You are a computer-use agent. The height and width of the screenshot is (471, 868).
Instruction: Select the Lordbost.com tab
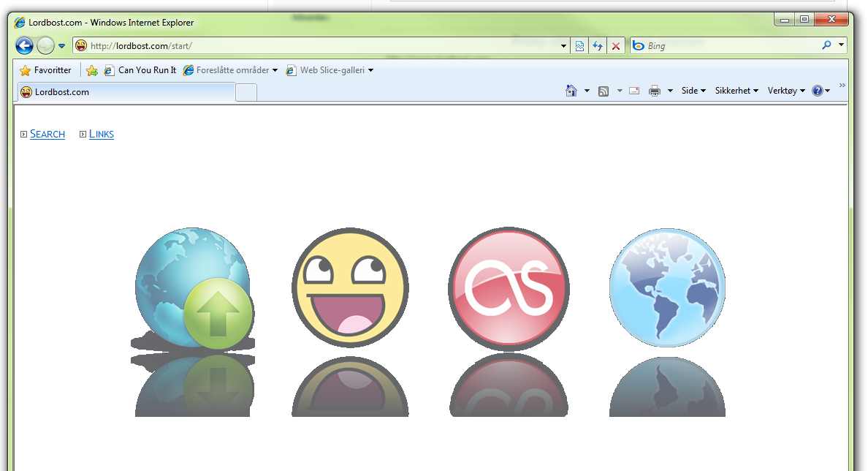pyautogui.click(x=127, y=92)
